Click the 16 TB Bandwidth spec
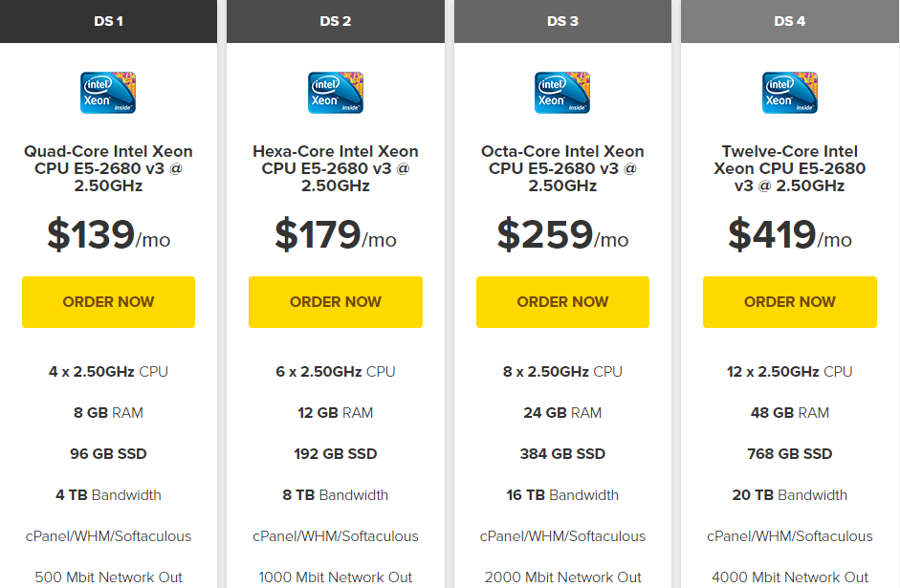Screen dimensions: 900x588 (x=562, y=495)
